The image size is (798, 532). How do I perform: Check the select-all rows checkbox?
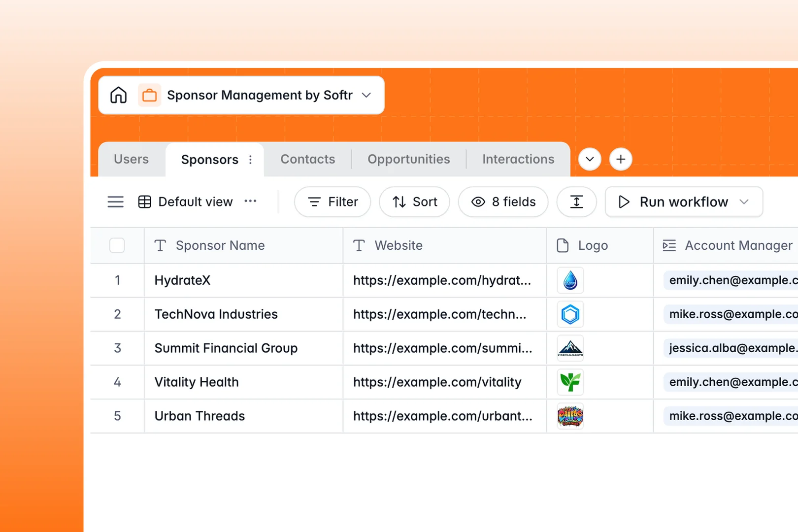[117, 245]
